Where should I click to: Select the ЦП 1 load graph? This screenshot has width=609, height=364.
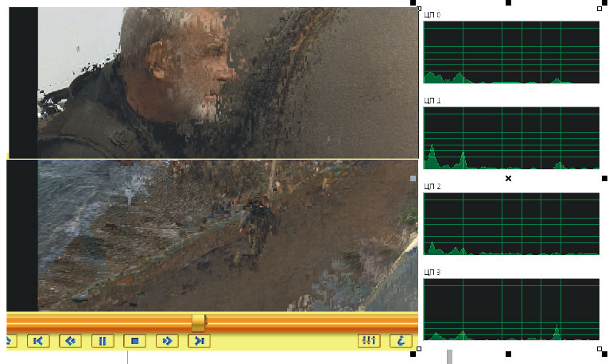tap(511, 137)
